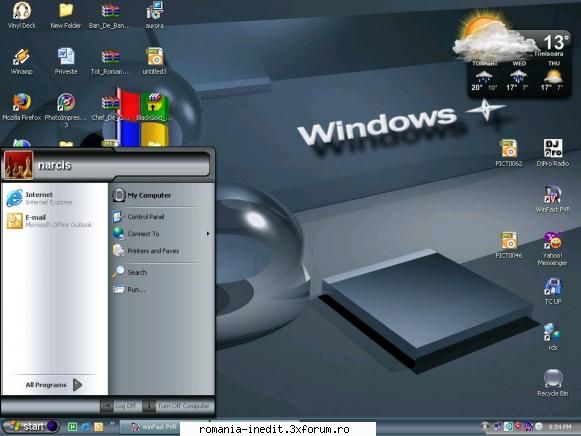Click green quick launch icon beside start
The image size is (581, 436).
[x=72, y=427]
